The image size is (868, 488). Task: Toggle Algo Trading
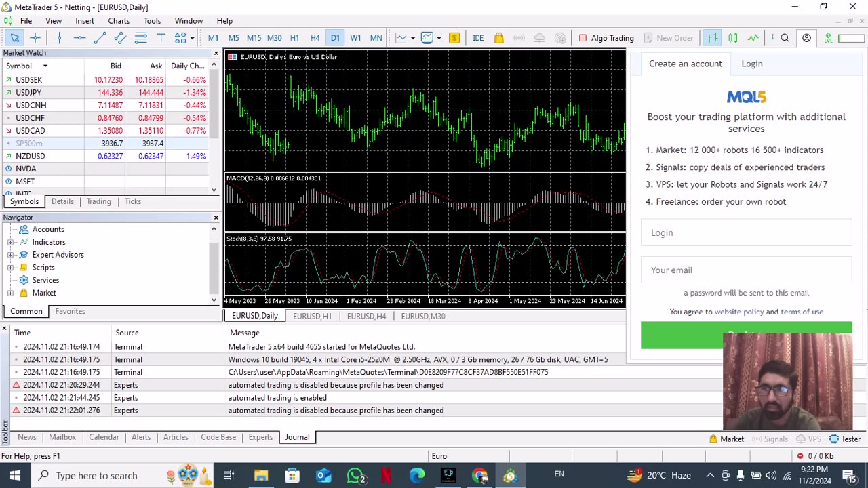pos(606,38)
